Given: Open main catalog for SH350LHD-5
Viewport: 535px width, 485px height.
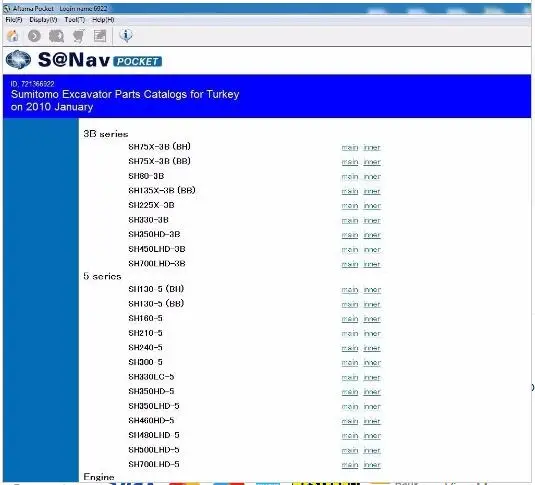Looking at the screenshot, I should (350, 406).
